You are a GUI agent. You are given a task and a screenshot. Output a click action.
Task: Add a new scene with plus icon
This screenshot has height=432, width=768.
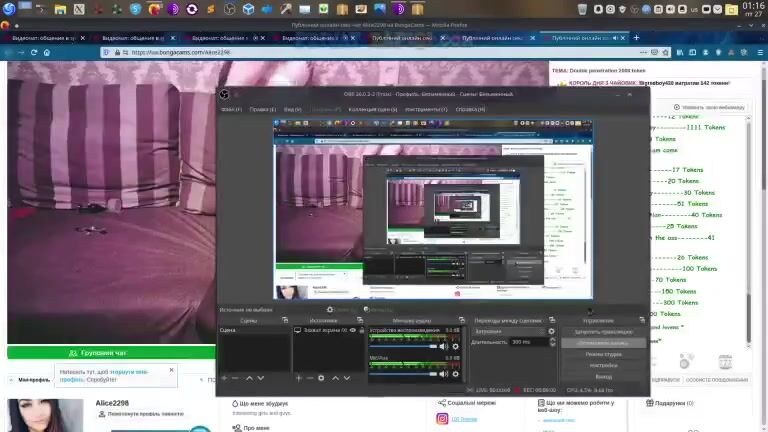[223, 378]
